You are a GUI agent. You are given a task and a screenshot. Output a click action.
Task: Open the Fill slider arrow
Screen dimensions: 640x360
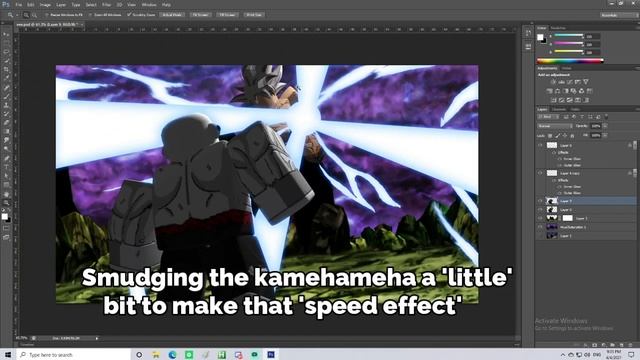click(x=605, y=135)
